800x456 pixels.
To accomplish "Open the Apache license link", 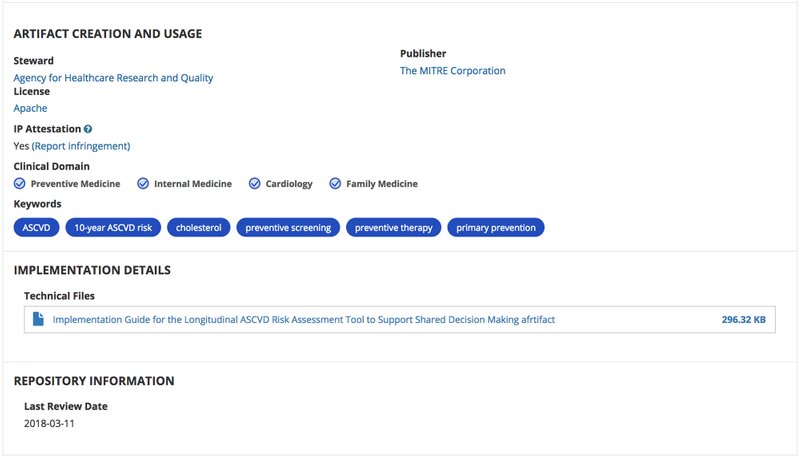I will point(31,109).
